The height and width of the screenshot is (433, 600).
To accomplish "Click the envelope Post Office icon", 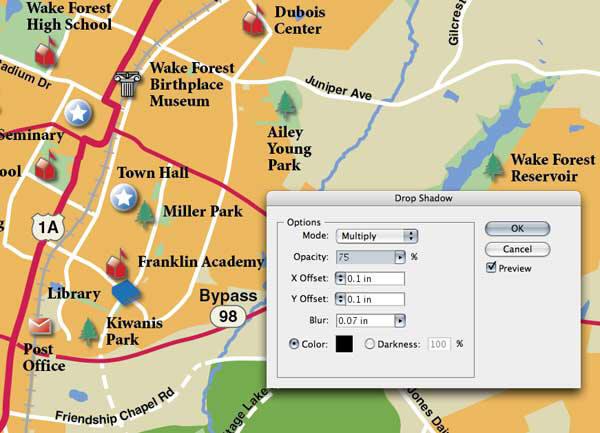I will pyautogui.click(x=41, y=326).
